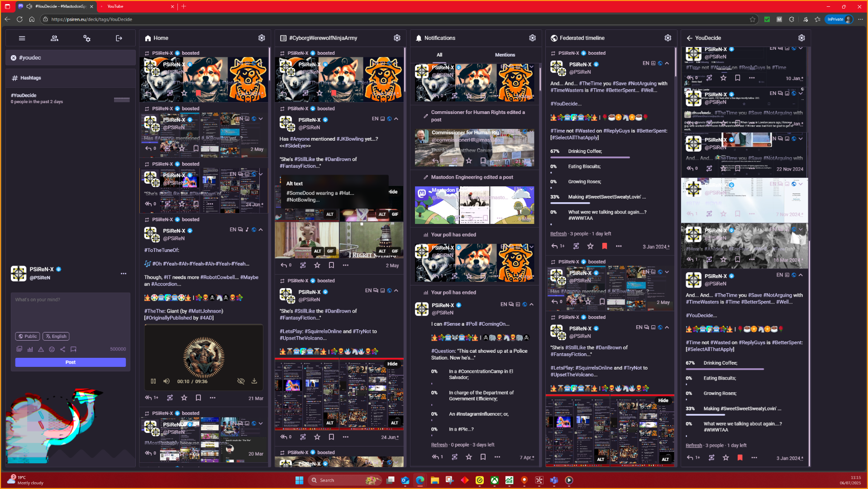The width and height of the screenshot is (868, 489).
Task: Open YouDecide column settings gear
Action: [x=801, y=38]
